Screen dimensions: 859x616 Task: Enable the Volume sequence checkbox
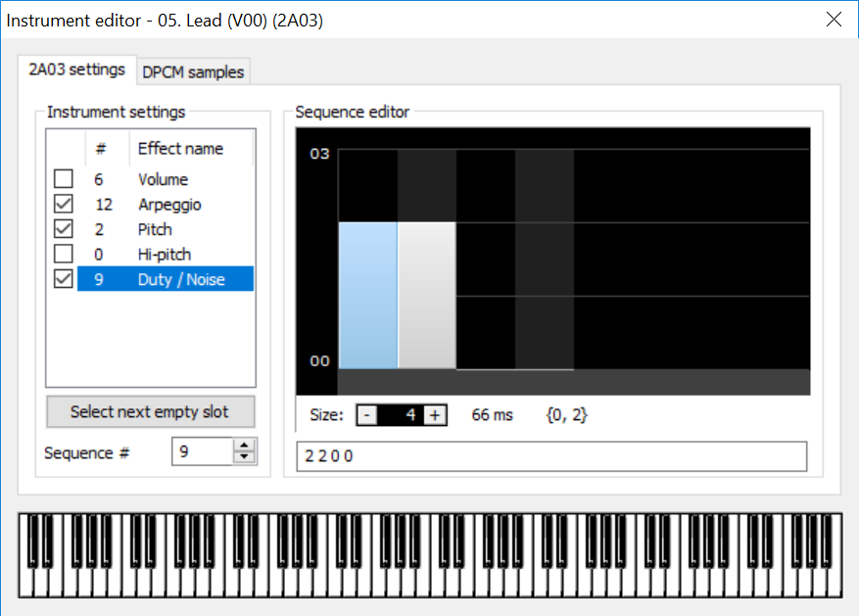coord(62,178)
